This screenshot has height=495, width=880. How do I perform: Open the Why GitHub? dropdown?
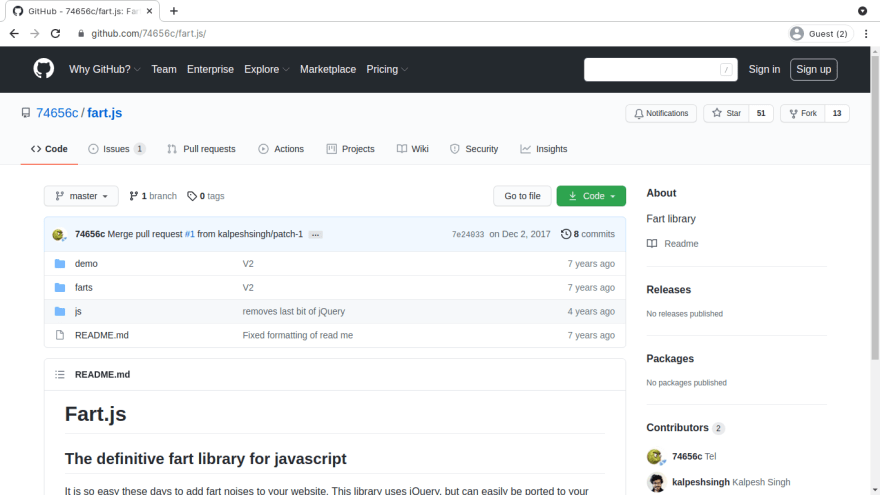(104, 69)
